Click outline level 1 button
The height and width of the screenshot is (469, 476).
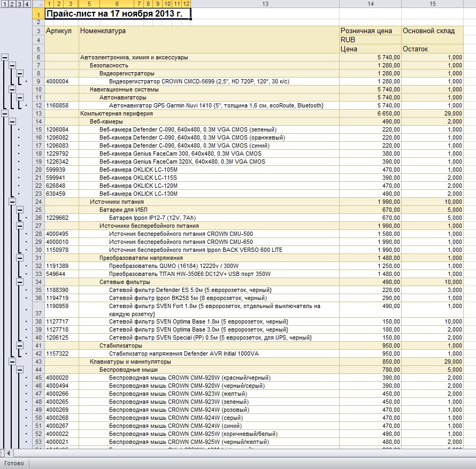pos(5,4)
